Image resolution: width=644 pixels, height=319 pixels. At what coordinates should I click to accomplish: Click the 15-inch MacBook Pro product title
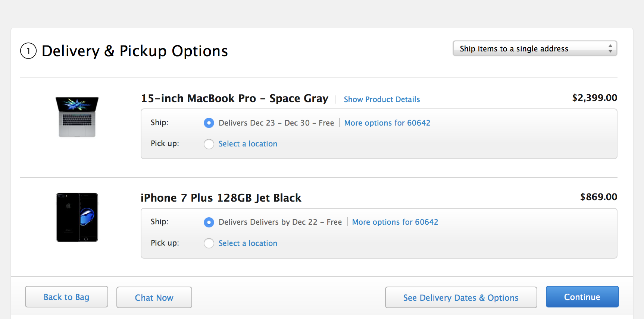(234, 98)
